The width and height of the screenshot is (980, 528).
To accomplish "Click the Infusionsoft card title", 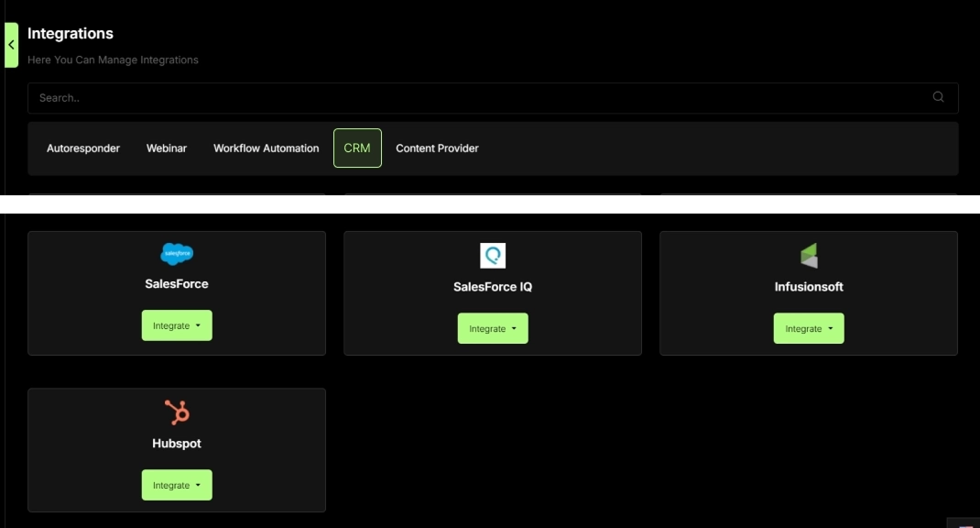I will (809, 287).
